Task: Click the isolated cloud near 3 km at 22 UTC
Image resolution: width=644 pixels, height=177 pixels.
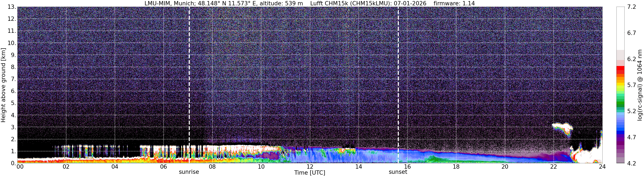Action: 563,129
